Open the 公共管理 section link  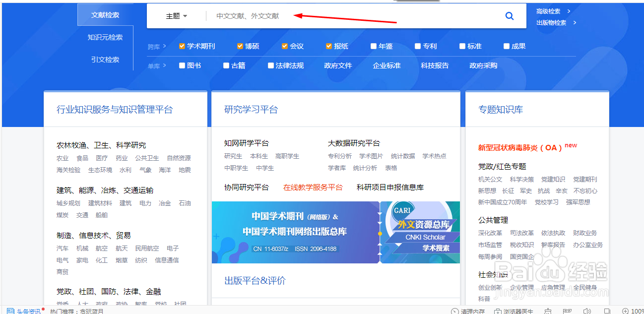click(493, 220)
